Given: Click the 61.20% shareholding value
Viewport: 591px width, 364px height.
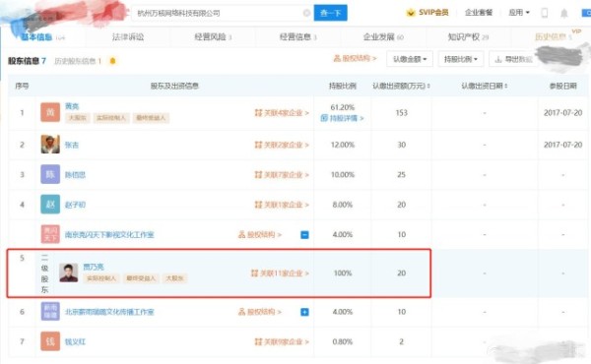Looking at the screenshot, I should pyautogui.click(x=342, y=107).
